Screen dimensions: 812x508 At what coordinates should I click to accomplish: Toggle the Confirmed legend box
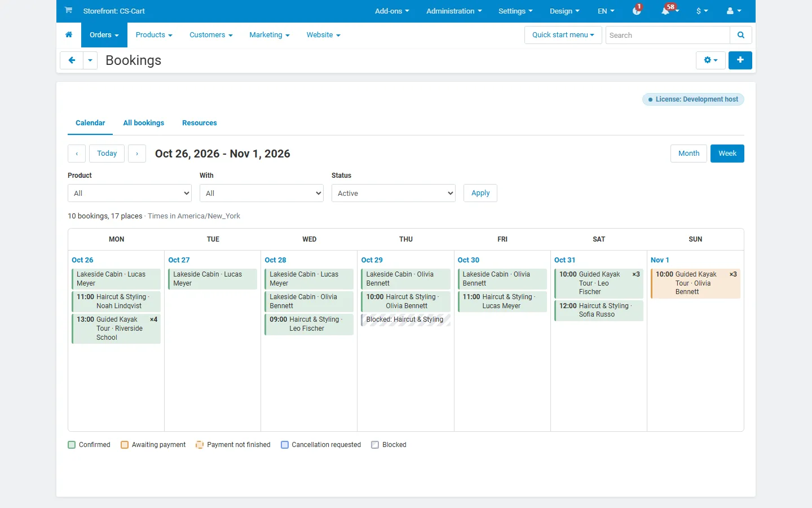coord(72,445)
